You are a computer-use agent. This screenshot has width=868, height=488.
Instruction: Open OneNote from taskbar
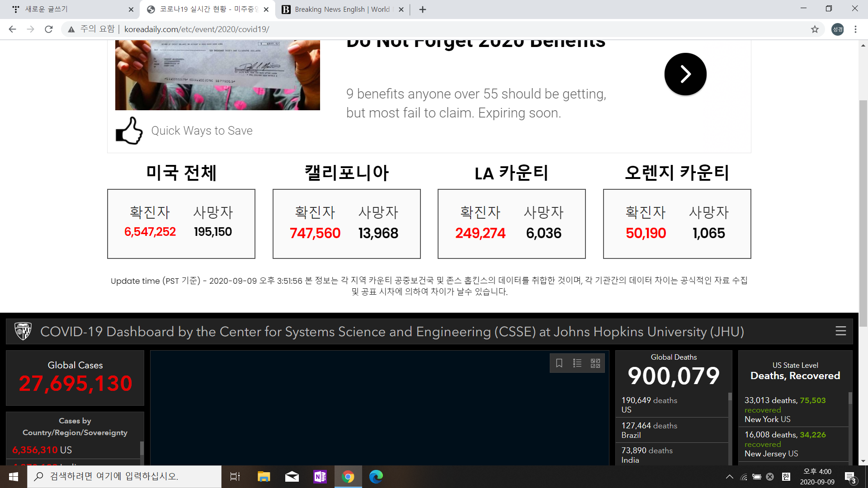click(x=320, y=476)
